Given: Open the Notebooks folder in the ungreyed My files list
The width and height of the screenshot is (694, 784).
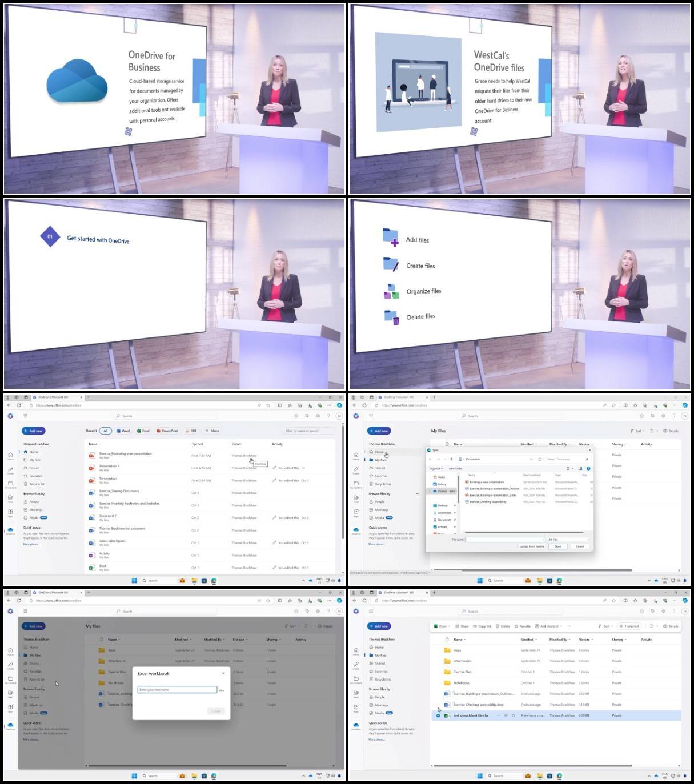Looking at the screenshot, I should coord(462,683).
